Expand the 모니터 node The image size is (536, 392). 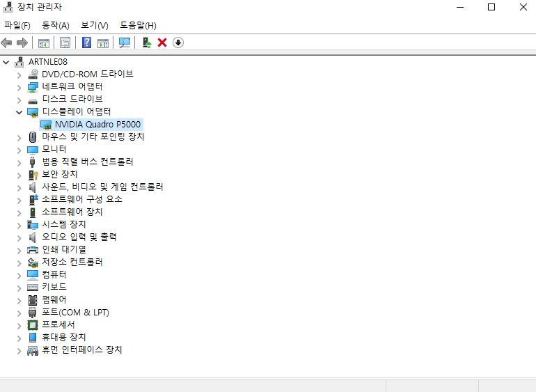pos(19,150)
